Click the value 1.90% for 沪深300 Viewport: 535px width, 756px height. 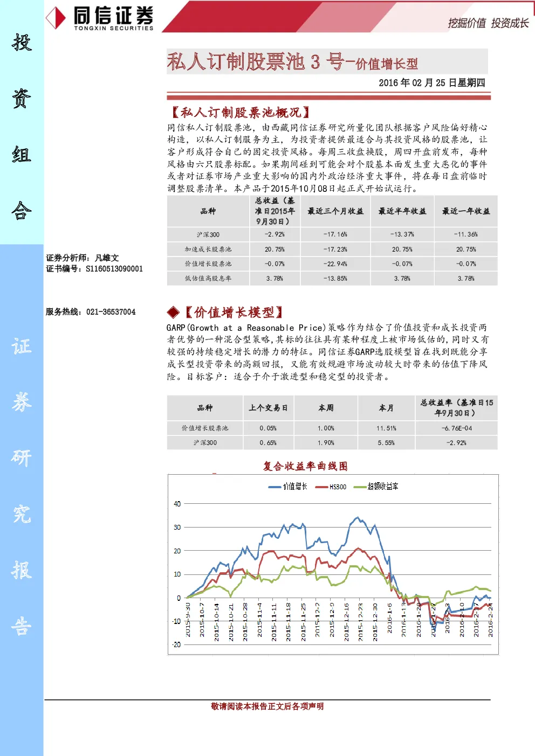pyautogui.click(x=326, y=442)
